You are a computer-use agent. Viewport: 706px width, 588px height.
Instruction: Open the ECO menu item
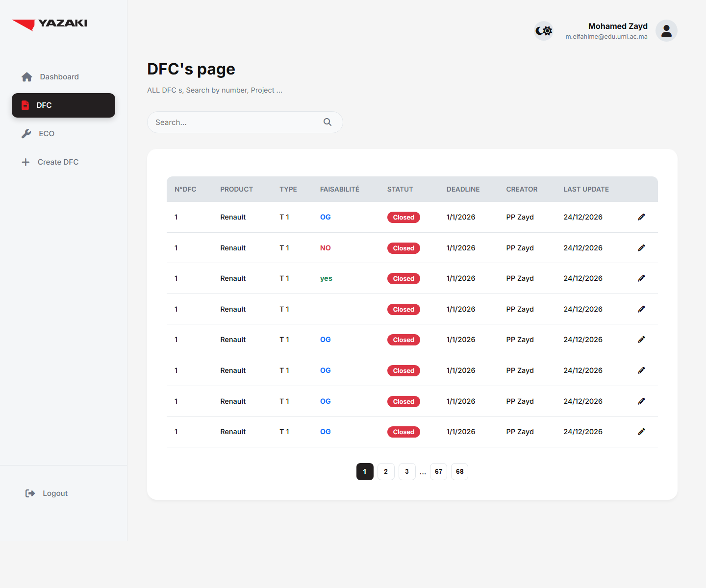coord(63,134)
